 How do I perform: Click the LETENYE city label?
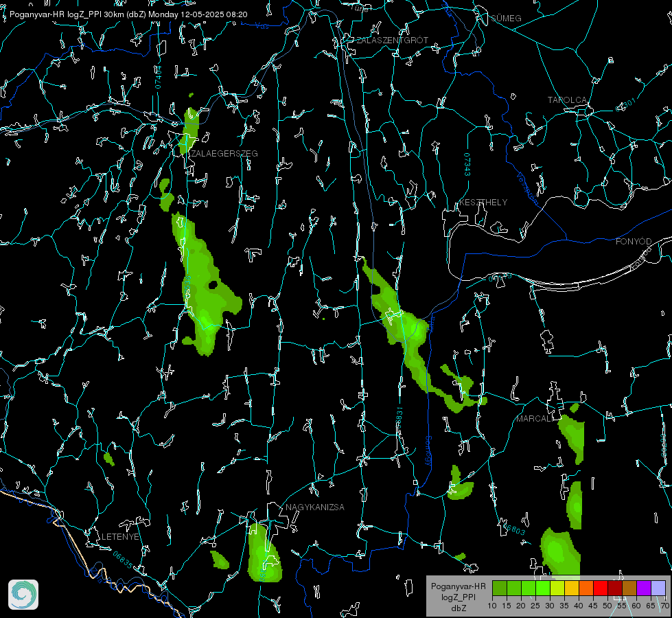click(120, 536)
